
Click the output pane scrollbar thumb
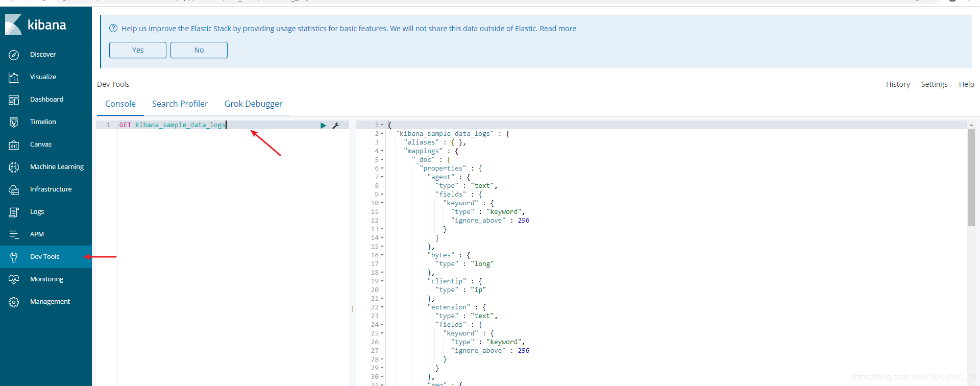(971, 177)
